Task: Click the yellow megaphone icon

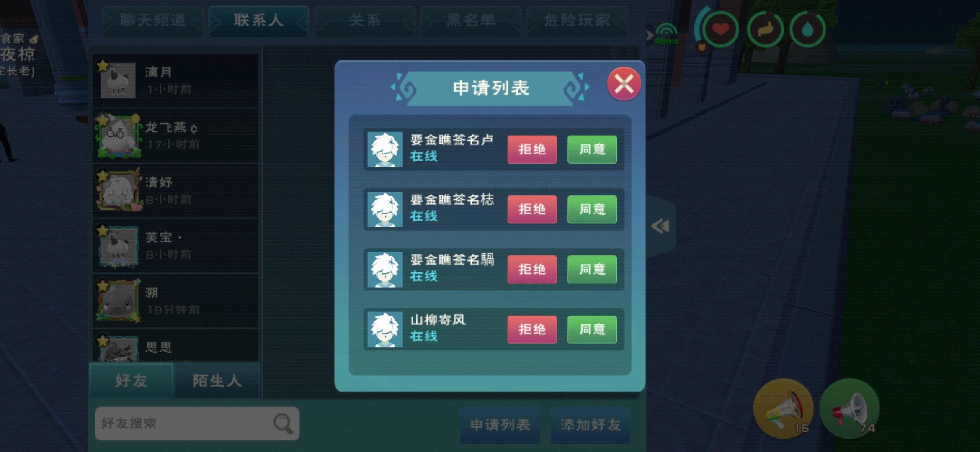Action: click(x=783, y=409)
